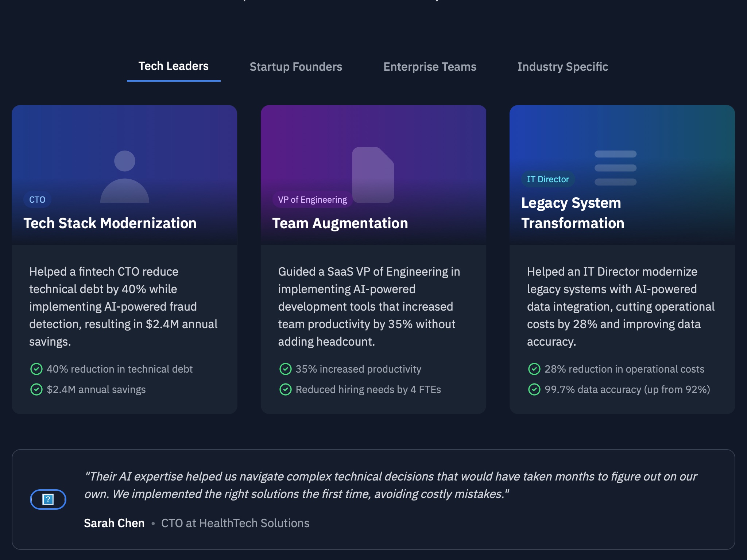Toggle the checkmark for Reduced hiring needs by 4 FTEs
Image resolution: width=747 pixels, height=560 pixels.
click(285, 389)
